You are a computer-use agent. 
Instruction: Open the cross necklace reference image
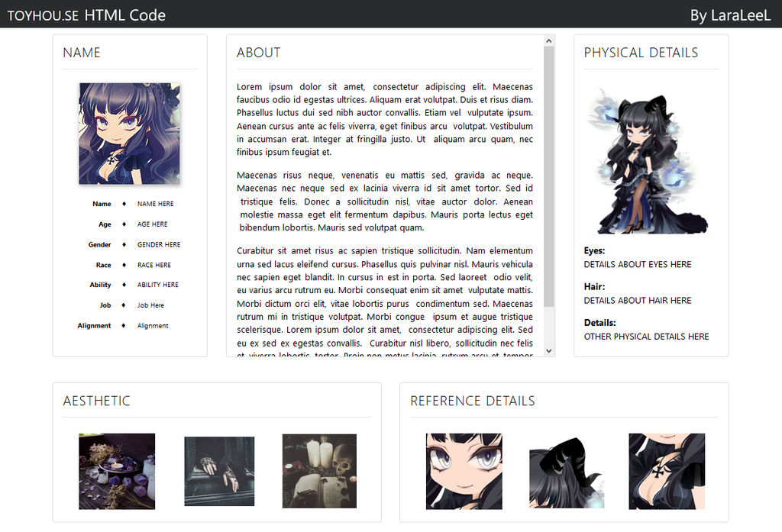pos(667,471)
